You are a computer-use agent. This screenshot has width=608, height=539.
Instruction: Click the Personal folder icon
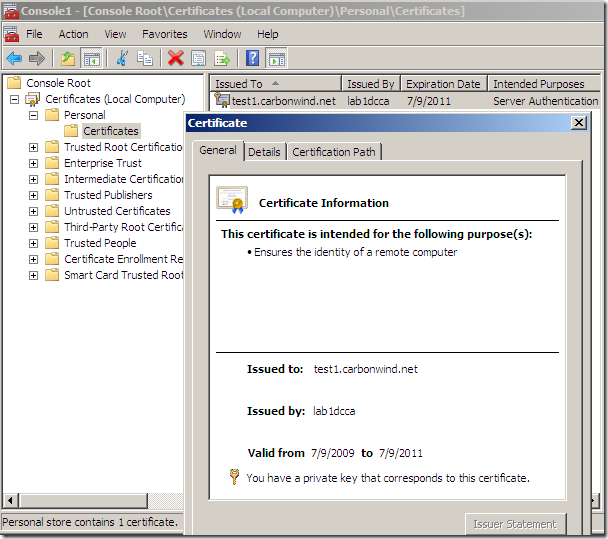pyautogui.click(x=52, y=115)
